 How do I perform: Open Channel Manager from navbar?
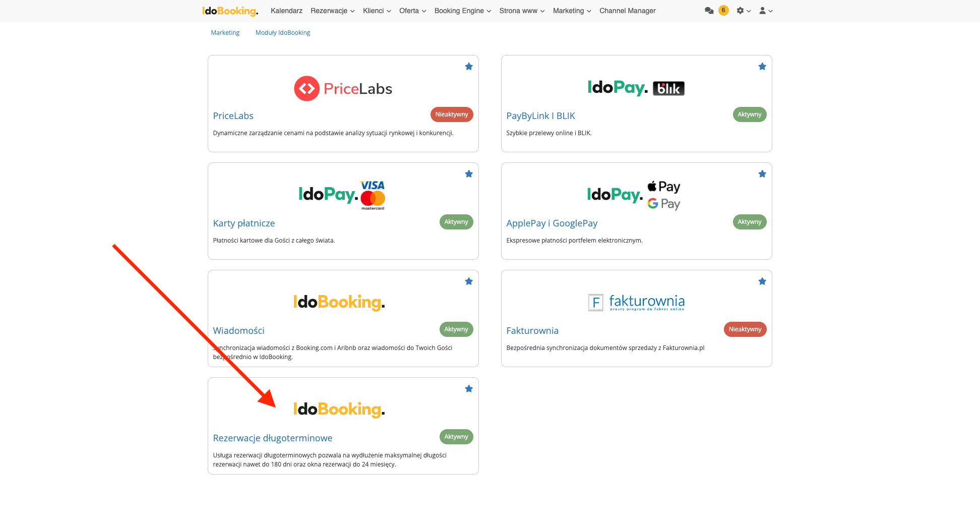coord(628,11)
